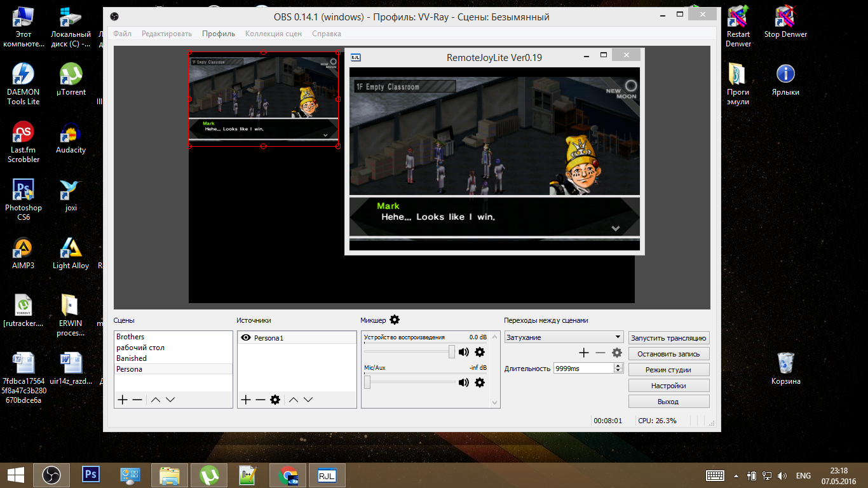
Task: Click OBS logo icon in title bar
Action: [x=114, y=17]
